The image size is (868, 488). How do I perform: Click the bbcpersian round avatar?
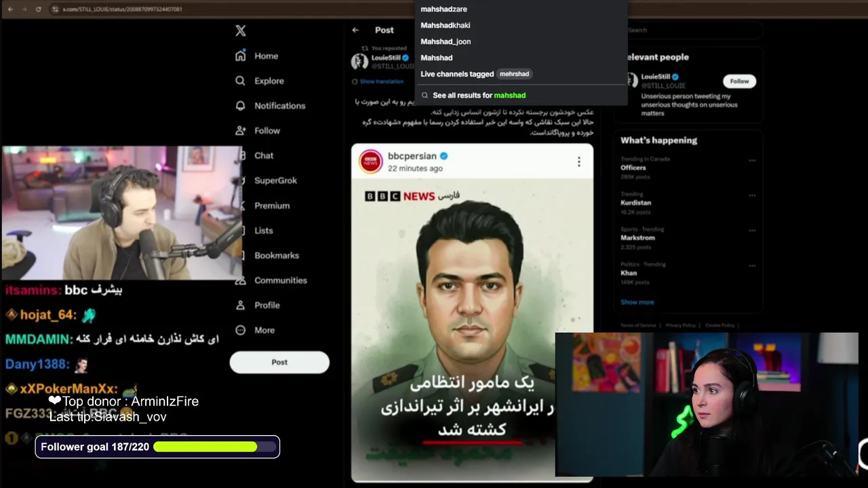coord(370,161)
